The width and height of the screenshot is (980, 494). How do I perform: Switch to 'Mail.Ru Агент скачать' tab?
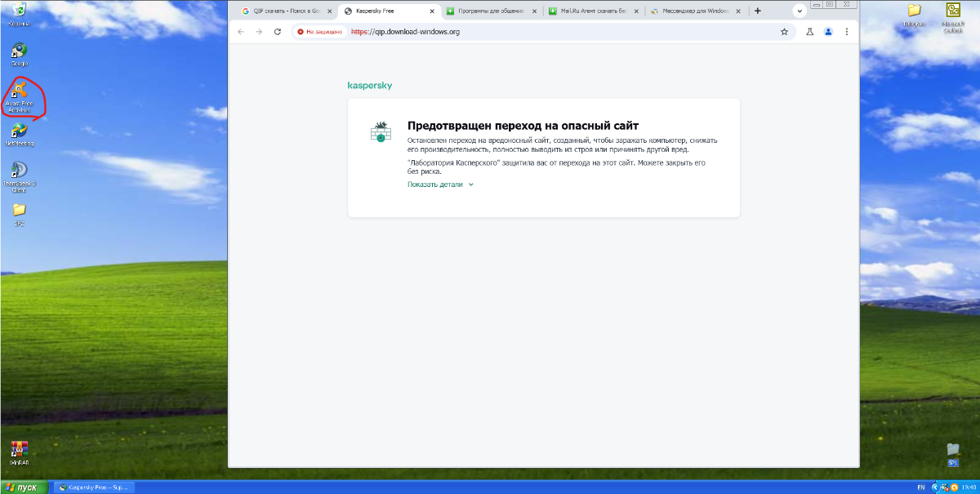pos(593,11)
